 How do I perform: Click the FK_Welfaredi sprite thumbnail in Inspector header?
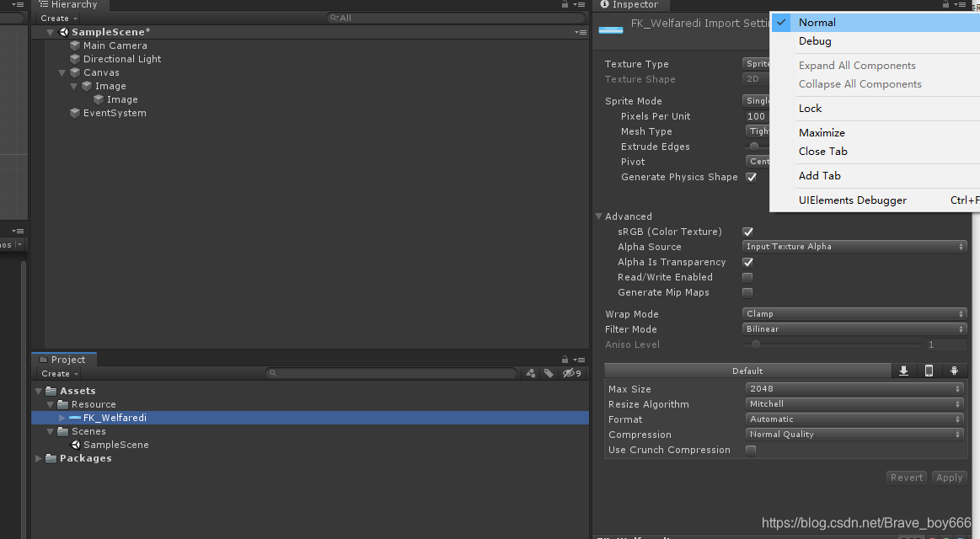pos(611,30)
